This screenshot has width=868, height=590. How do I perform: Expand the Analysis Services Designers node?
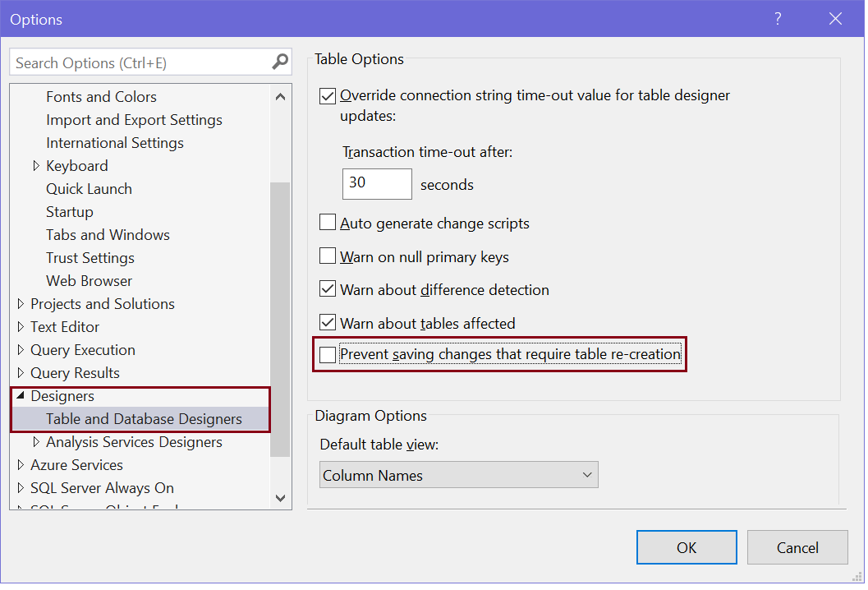[x=36, y=442]
